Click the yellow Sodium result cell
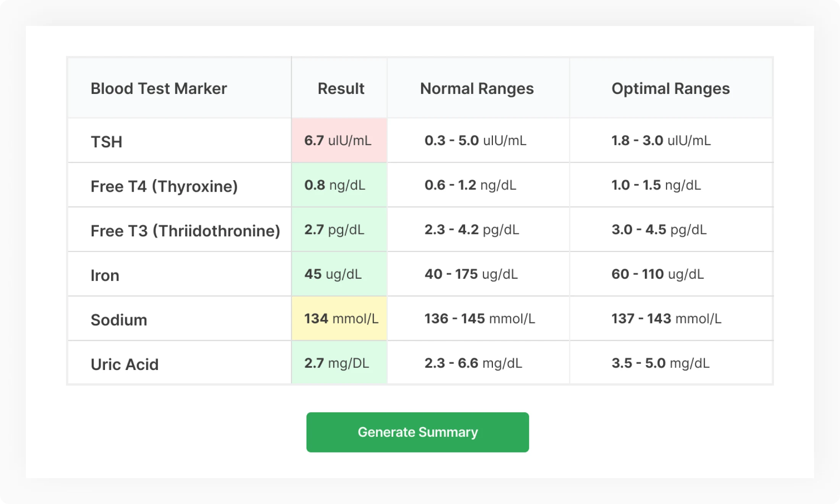 (x=339, y=318)
